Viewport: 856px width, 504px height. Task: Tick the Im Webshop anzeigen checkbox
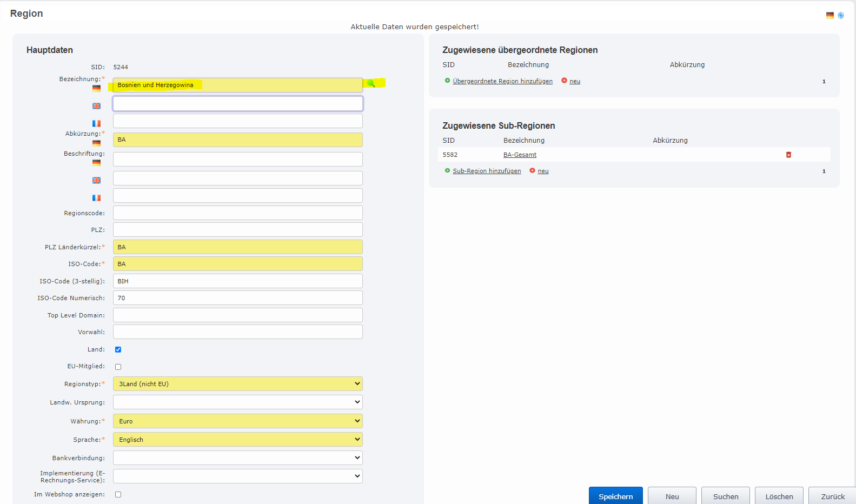click(x=118, y=494)
